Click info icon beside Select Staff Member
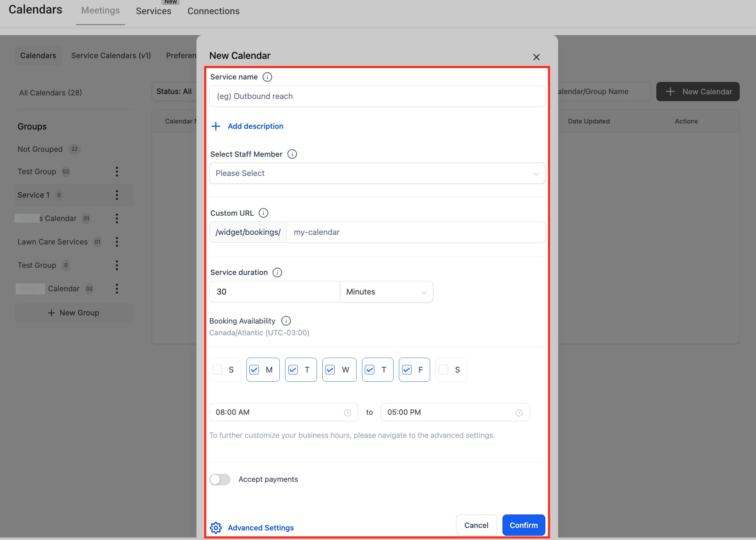Screen dimensions: 756x540 pos(292,154)
